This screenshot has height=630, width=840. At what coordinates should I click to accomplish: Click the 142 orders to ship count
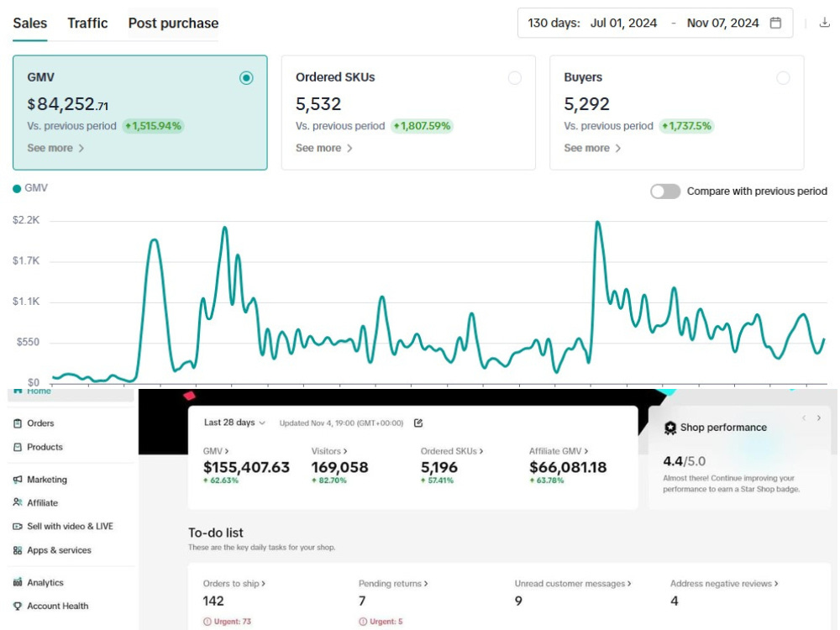213,601
